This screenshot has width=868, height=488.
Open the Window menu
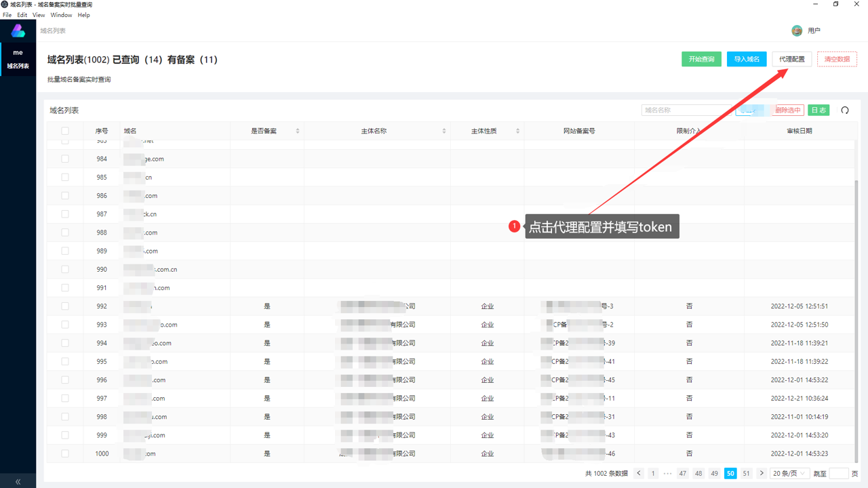click(61, 15)
